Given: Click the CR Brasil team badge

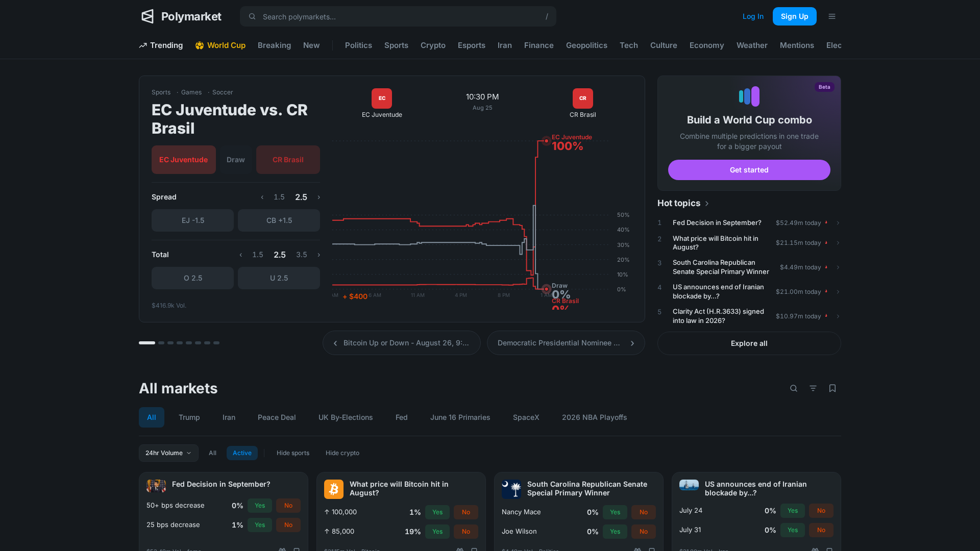Looking at the screenshot, I should (x=583, y=98).
